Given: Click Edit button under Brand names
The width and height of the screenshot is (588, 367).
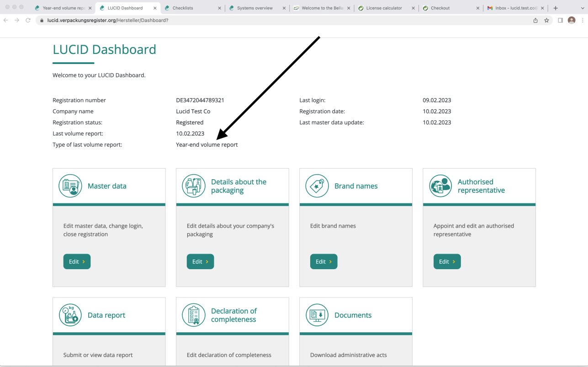Looking at the screenshot, I should click(x=323, y=261).
